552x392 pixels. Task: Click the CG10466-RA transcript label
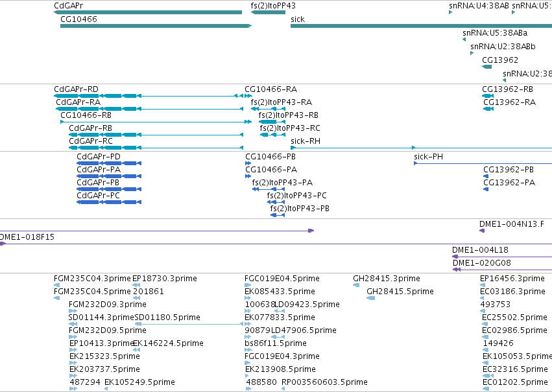click(270, 89)
